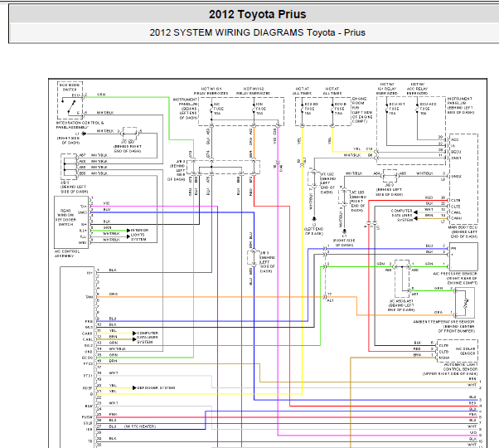Click the PNK wire label at pin 25
The height and width of the screenshot is (448, 499).
[113, 414]
